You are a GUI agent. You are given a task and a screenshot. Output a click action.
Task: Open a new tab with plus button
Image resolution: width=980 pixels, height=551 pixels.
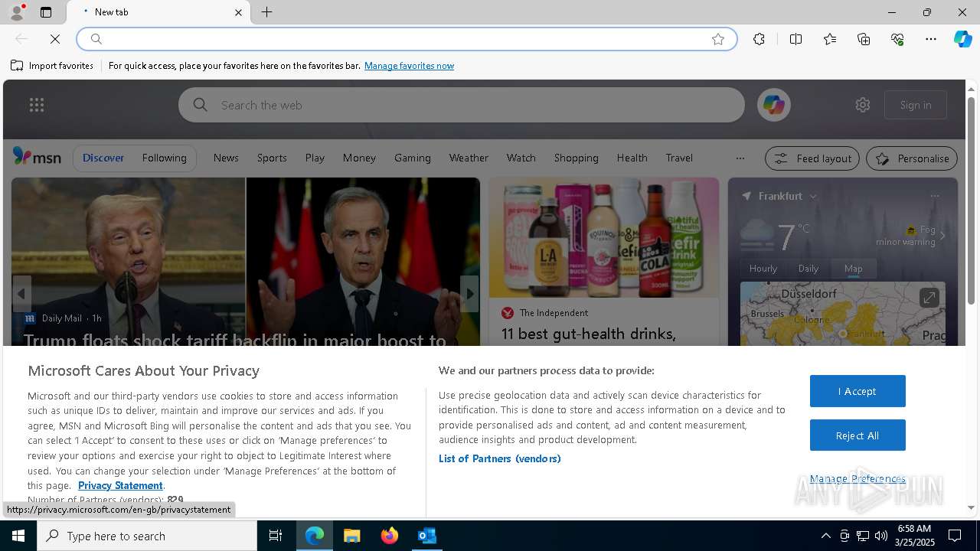pos(267,12)
